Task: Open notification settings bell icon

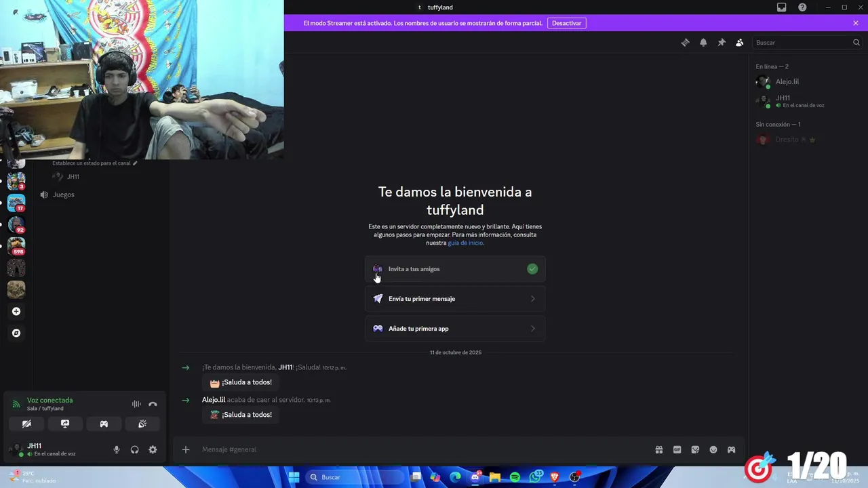Action: (703, 42)
